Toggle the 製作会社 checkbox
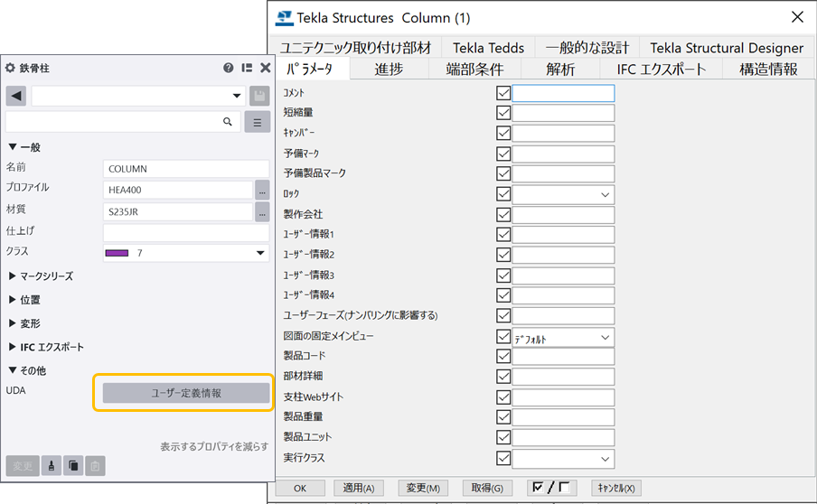This screenshot has width=817, height=504. 503,215
